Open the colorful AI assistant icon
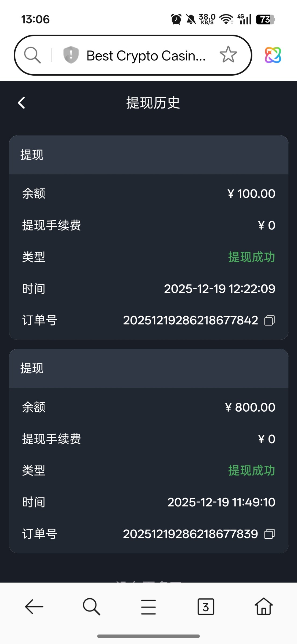297x644 pixels. coord(273,55)
